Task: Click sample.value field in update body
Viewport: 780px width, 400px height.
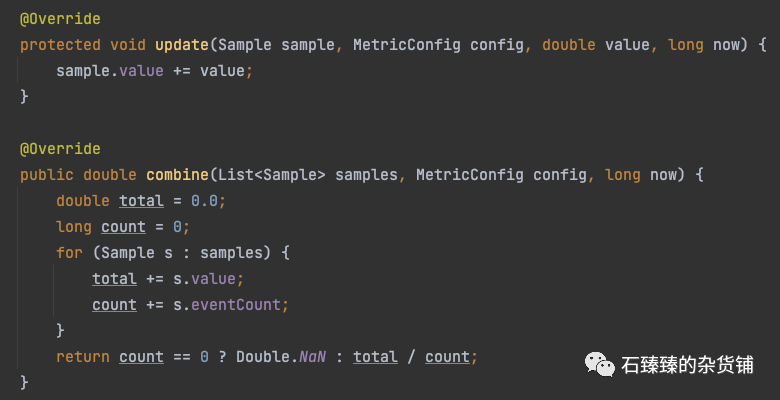Action: click(109, 71)
